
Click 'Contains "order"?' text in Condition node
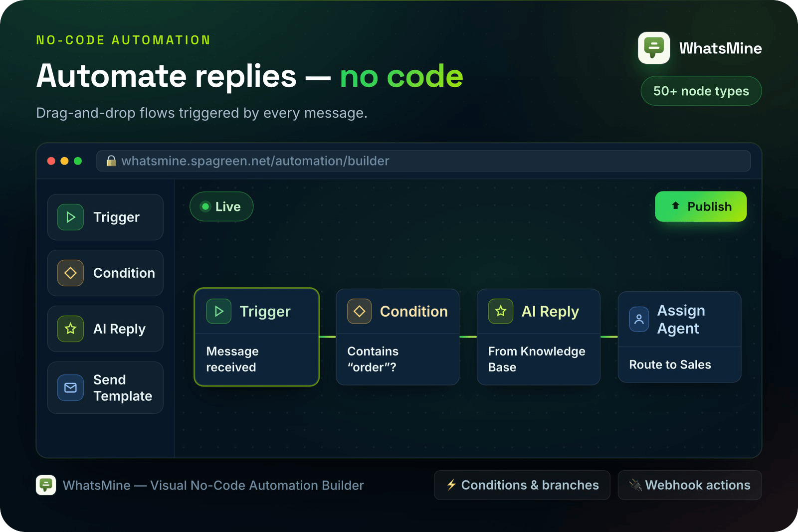pyautogui.click(x=373, y=359)
